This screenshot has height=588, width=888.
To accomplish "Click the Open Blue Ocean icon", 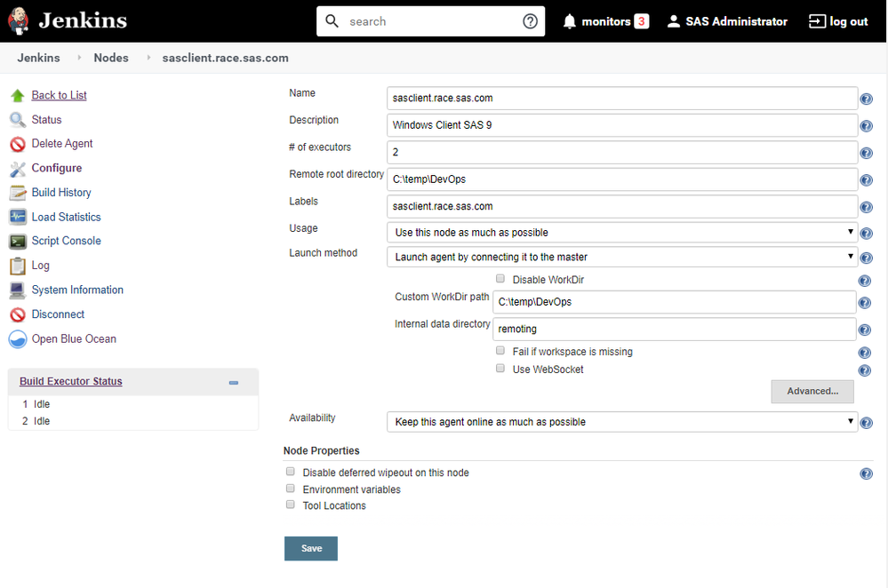I will 17,339.
